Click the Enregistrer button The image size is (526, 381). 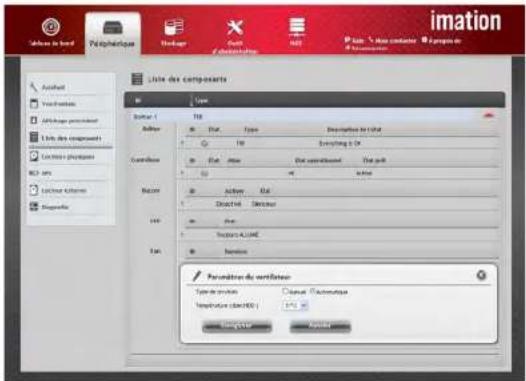237,326
